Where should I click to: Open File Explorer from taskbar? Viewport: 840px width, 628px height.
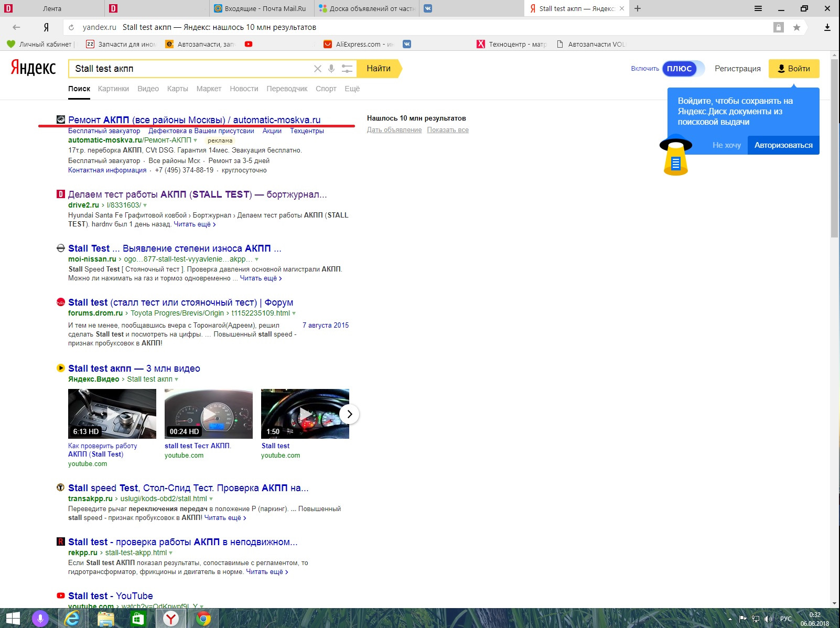(106, 619)
